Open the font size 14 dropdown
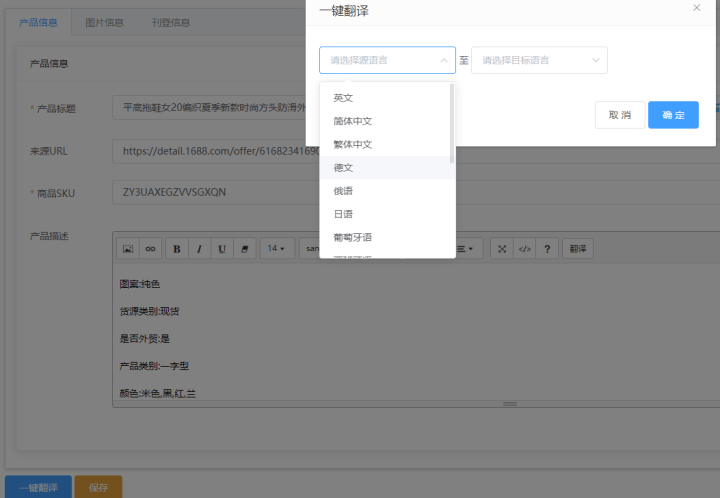Screen dimensions: 720x498 pyautogui.click(x=276, y=249)
